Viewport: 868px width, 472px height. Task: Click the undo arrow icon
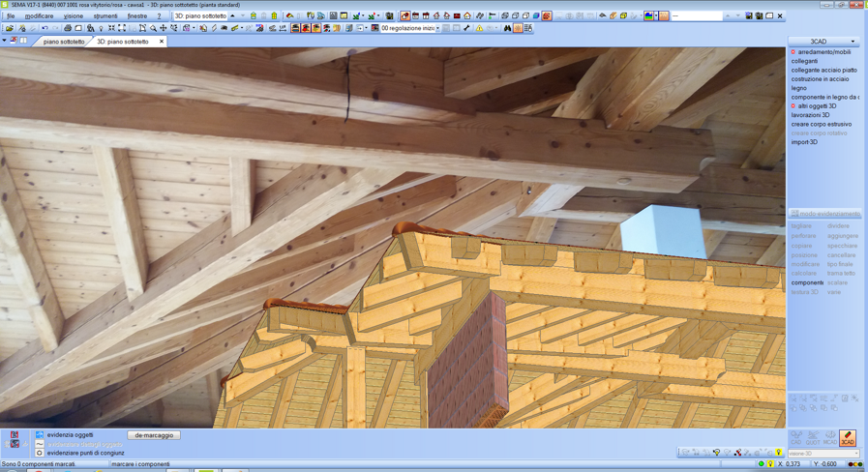[45, 28]
